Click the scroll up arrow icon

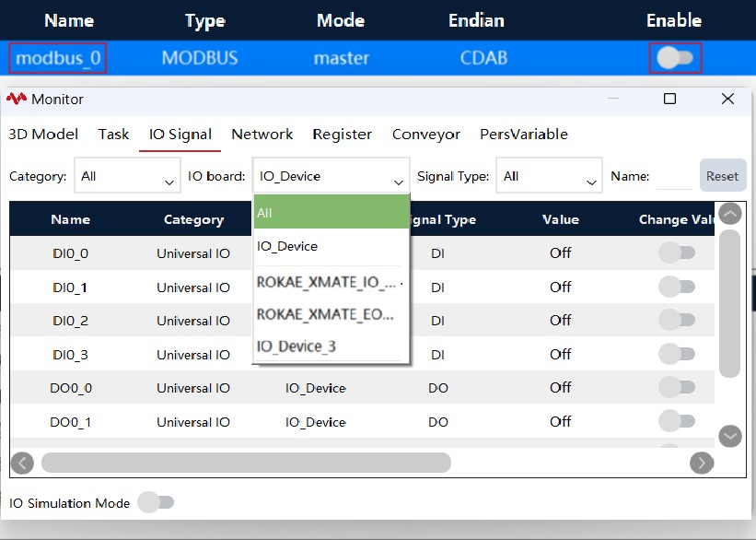[730, 214]
